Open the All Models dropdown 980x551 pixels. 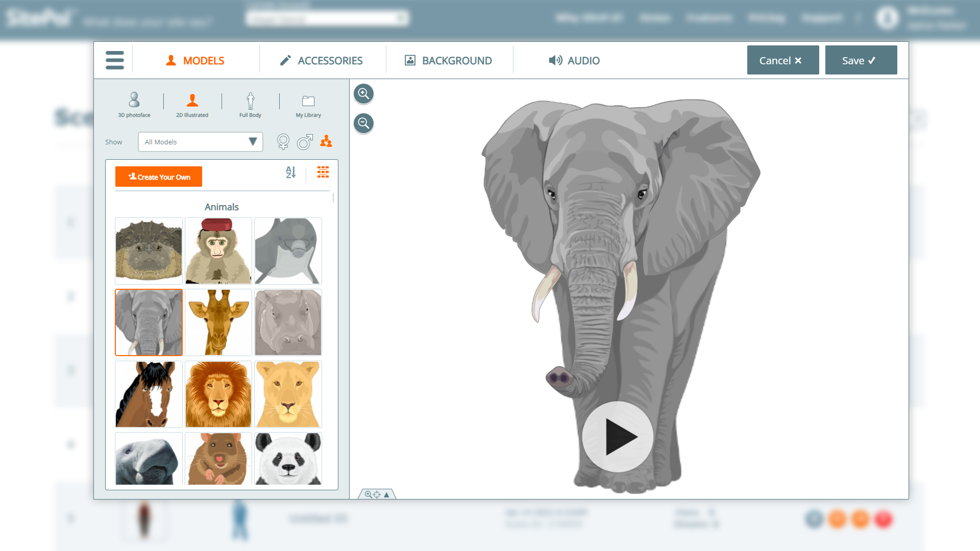(x=200, y=142)
